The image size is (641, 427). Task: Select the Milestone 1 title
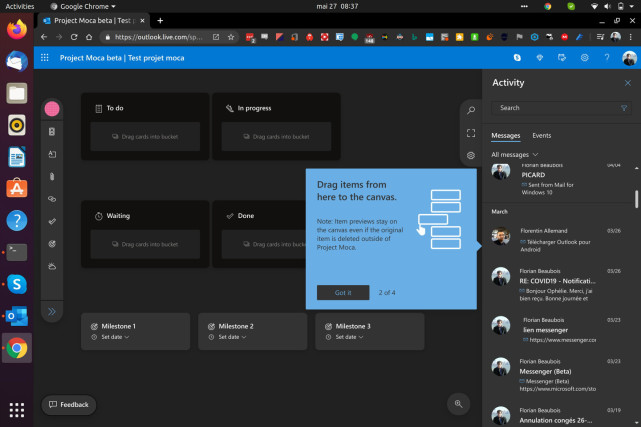[119, 326]
